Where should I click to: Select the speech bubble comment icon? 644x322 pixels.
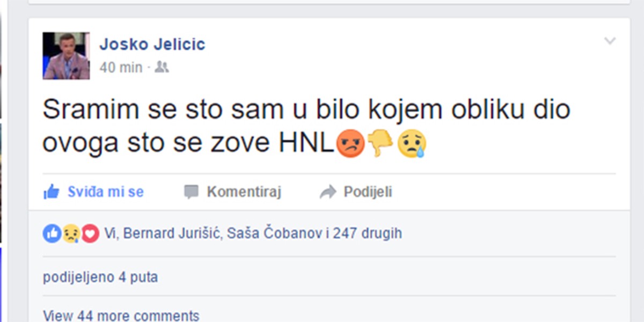coord(191,191)
